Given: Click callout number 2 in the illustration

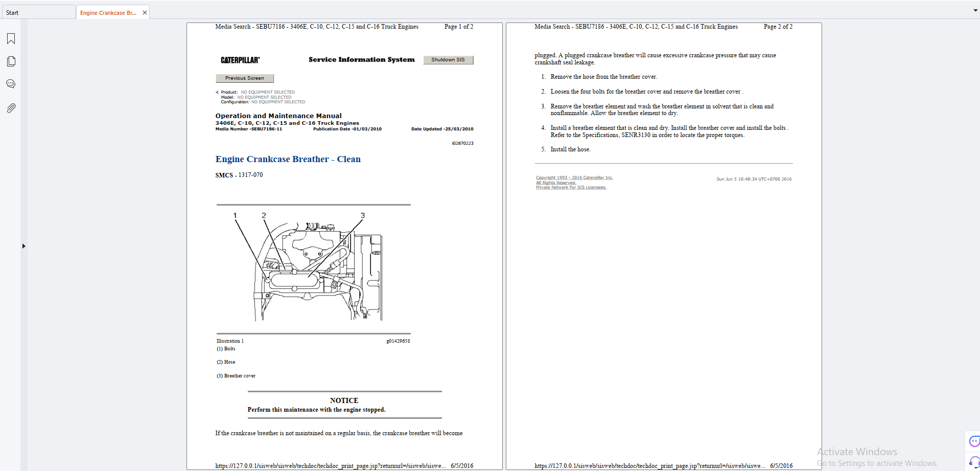Looking at the screenshot, I should point(264,215).
